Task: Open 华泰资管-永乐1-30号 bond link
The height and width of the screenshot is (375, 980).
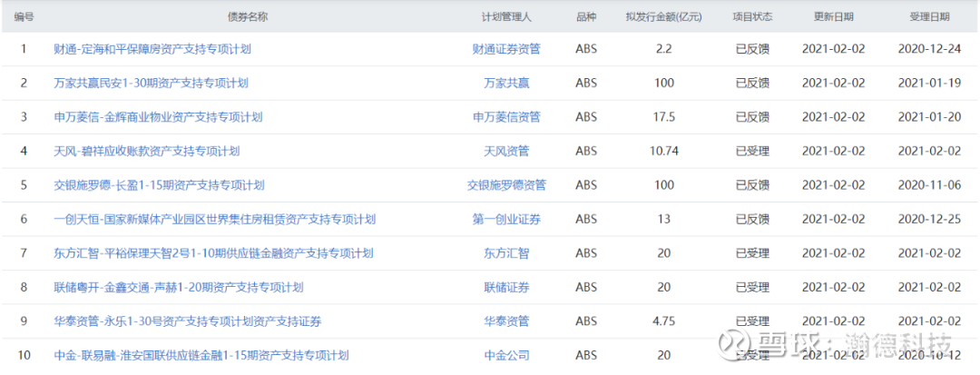Action: point(187,321)
